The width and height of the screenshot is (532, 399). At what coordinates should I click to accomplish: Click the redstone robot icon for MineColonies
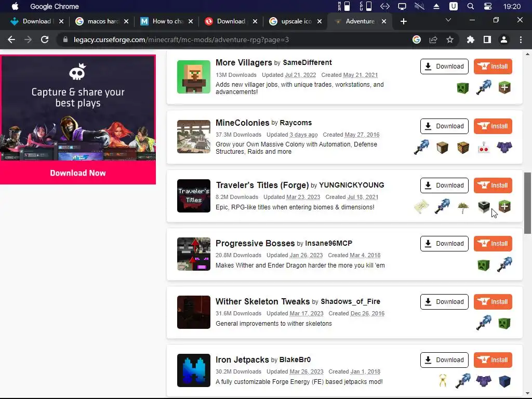[x=484, y=148]
